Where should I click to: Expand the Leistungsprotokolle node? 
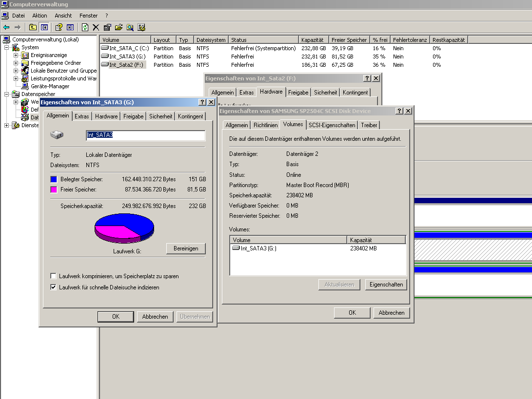pyautogui.click(x=16, y=78)
